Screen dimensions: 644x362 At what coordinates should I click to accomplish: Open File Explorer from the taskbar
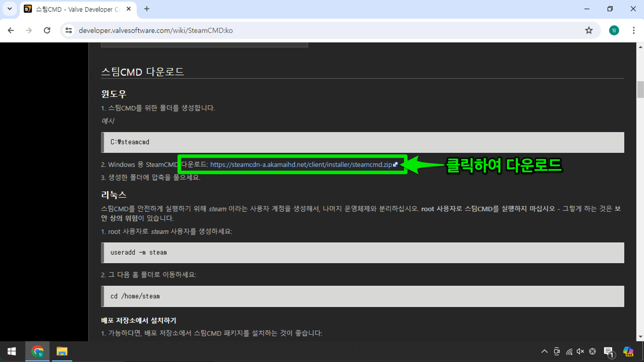(x=62, y=351)
